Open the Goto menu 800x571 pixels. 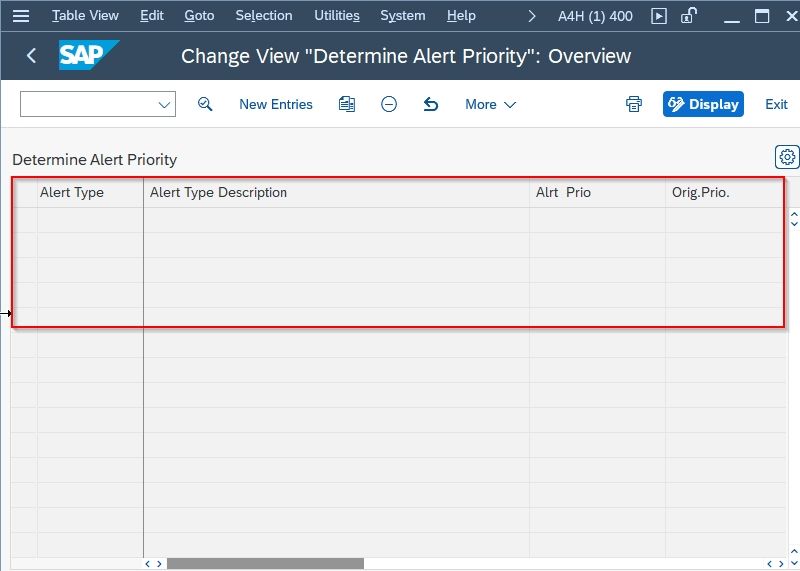[x=199, y=16]
